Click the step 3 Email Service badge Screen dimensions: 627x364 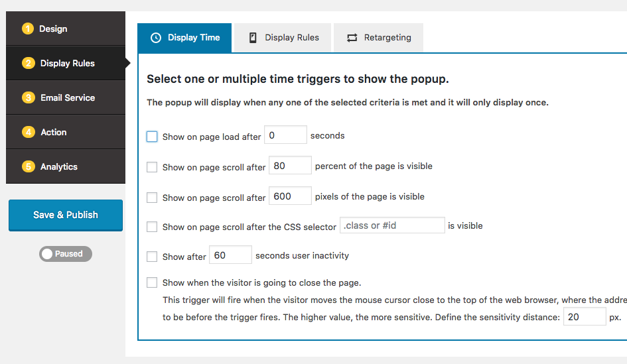tap(28, 97)
